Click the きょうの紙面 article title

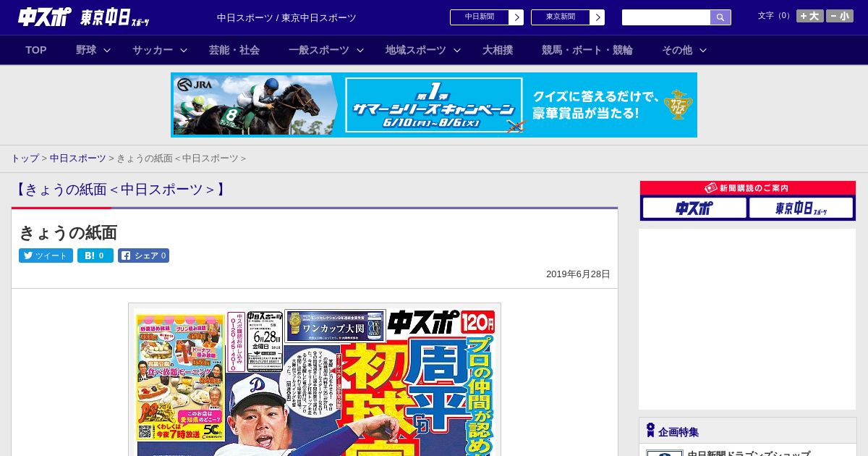(68, 232)
